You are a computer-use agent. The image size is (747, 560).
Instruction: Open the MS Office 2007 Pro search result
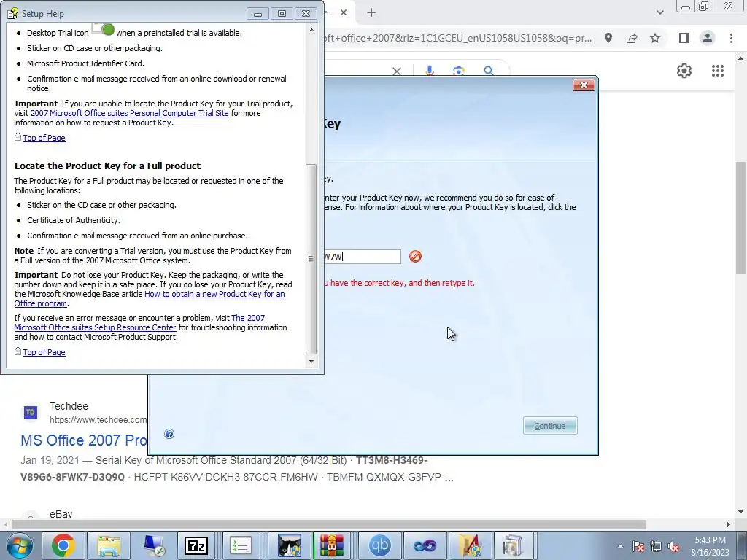point(84,440)
